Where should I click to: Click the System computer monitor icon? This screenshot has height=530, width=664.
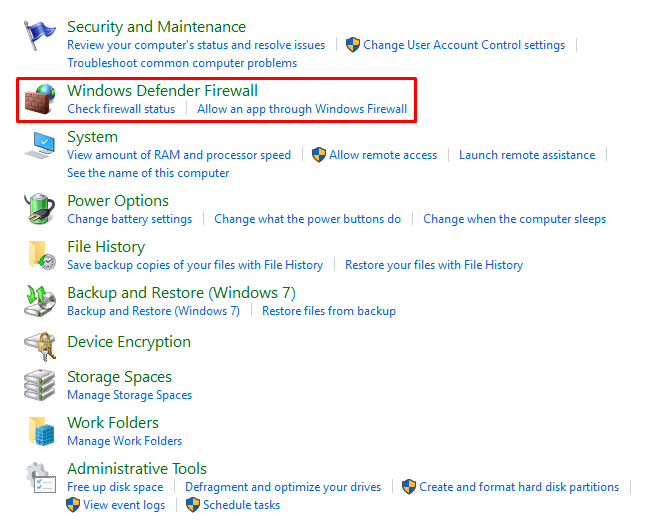(x=39, y=146)
